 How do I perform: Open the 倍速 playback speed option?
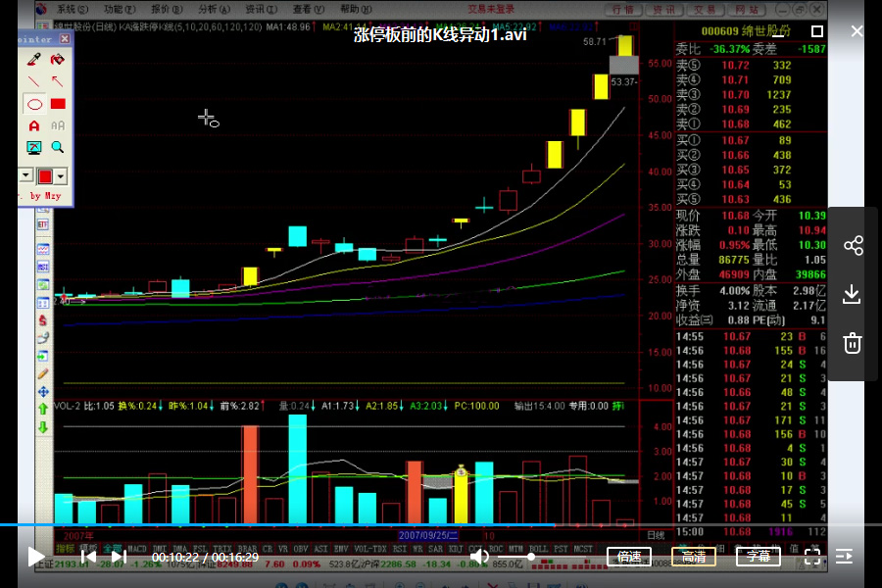pyautogui.click(x=629, y=557)
